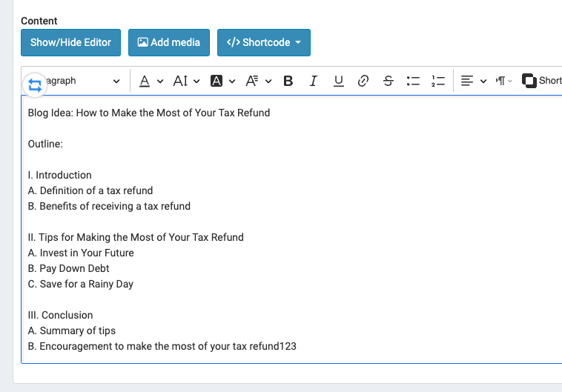Insert a hyperlink with link icon
The height and width of the screenshot is (392, 562).
point(363,81)
